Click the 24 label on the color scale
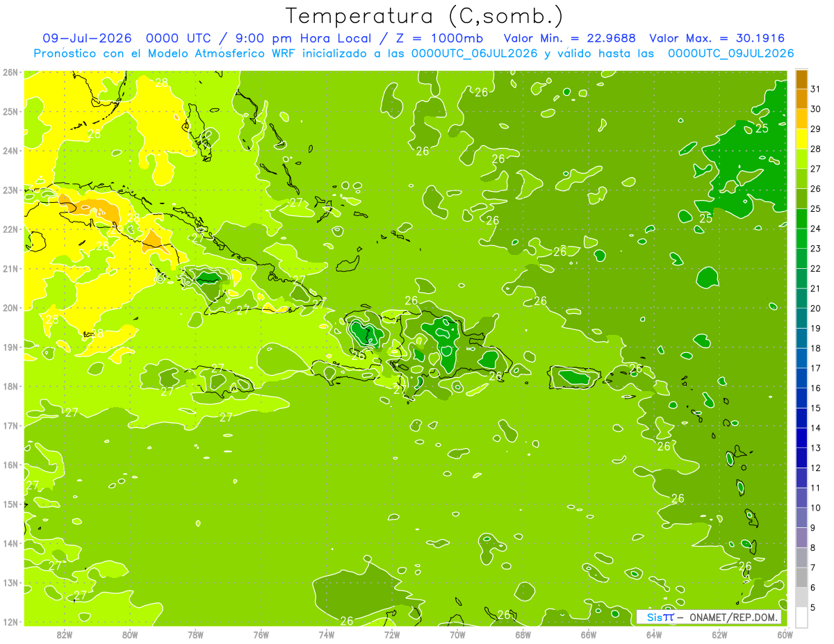Image resolution: width=834 pixels, height=644 pixels. click(815, 229)
